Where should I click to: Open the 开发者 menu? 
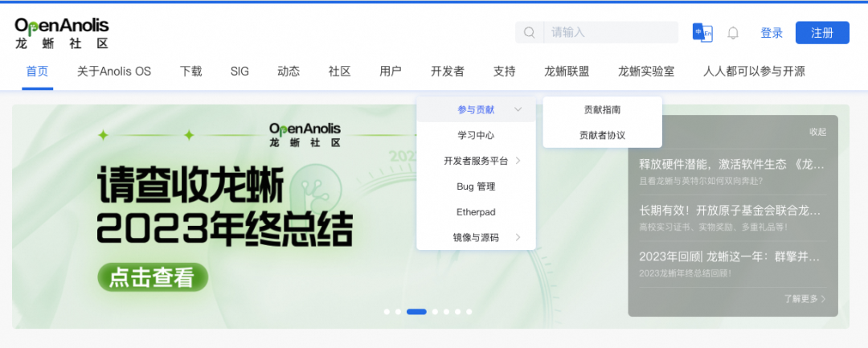[x=448, y=72]
